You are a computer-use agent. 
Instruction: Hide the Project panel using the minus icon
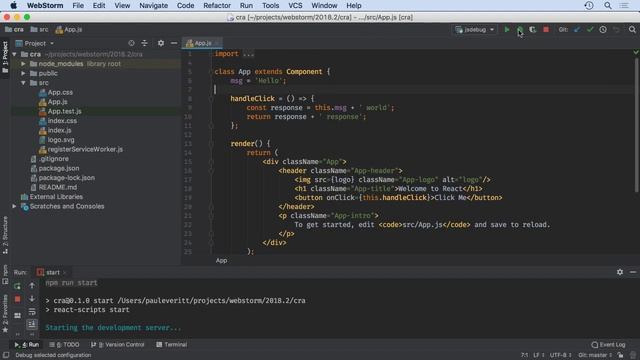tap(174, 43)
